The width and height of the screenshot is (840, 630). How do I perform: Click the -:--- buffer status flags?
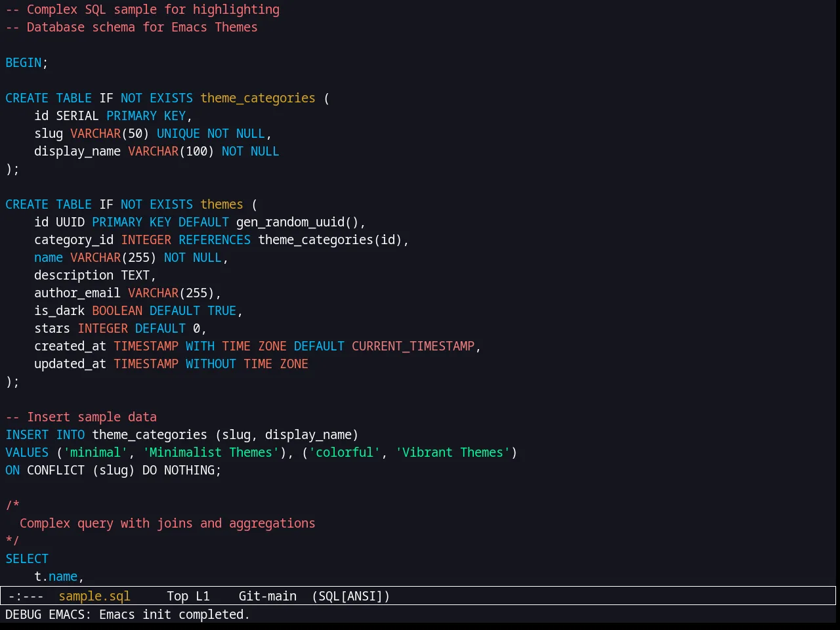(26, 596)
